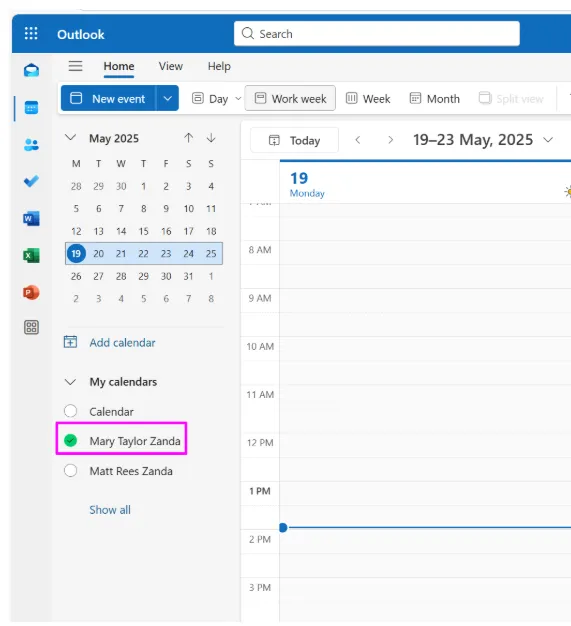Enable the Matt Rees Zanda calendar
The height and width of the screenshot is (626, 571).
(x=71, y=470)
